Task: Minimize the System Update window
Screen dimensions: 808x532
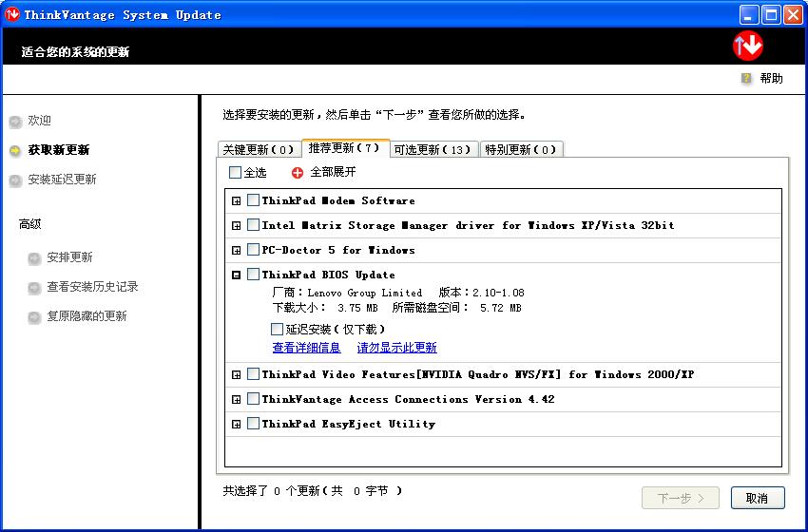Action: [x=749, y=14]
